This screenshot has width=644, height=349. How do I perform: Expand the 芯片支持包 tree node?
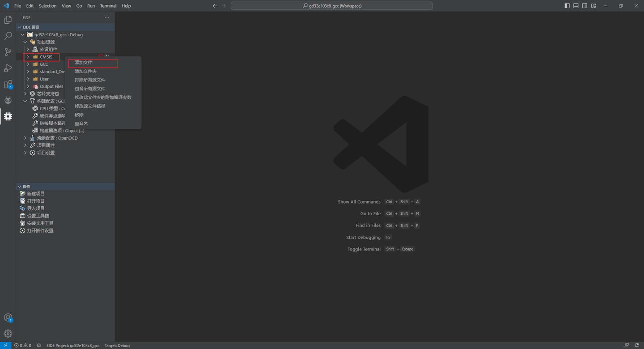[x=25, y=94]
